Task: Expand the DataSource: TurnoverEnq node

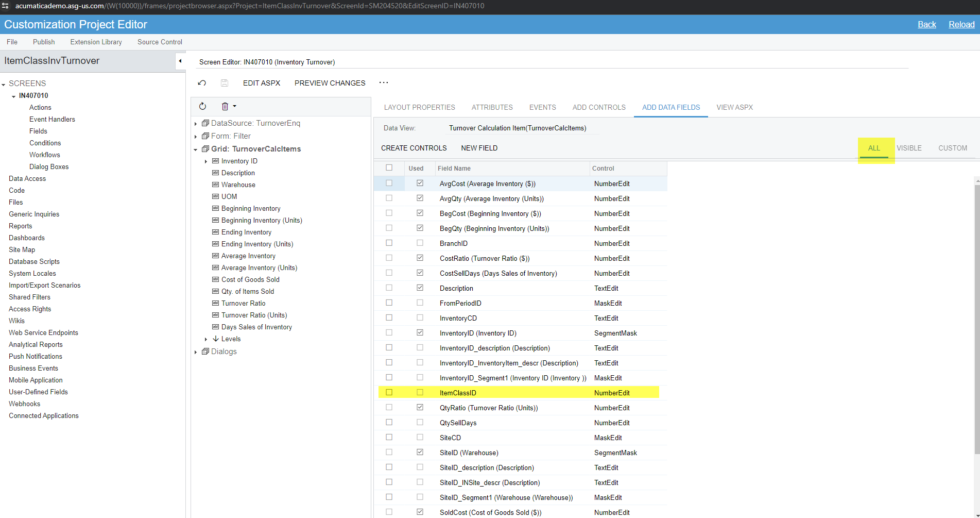Action: tap(196, 124)
